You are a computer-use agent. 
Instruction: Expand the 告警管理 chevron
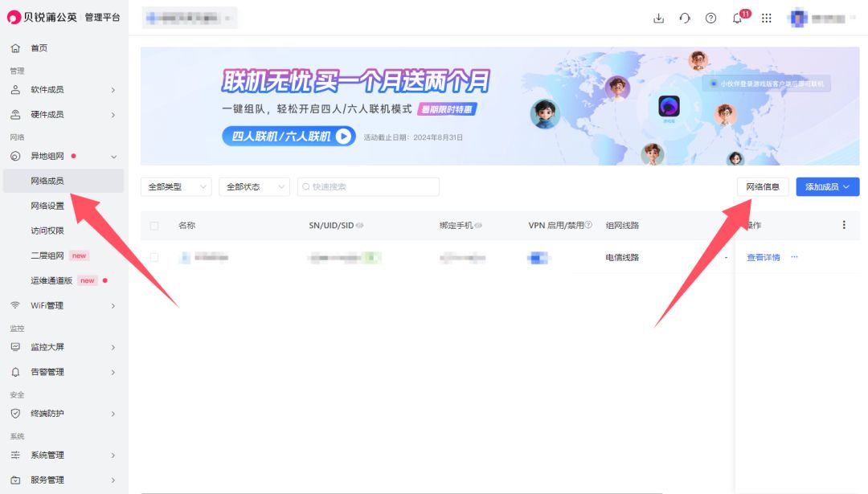point(113,372)
